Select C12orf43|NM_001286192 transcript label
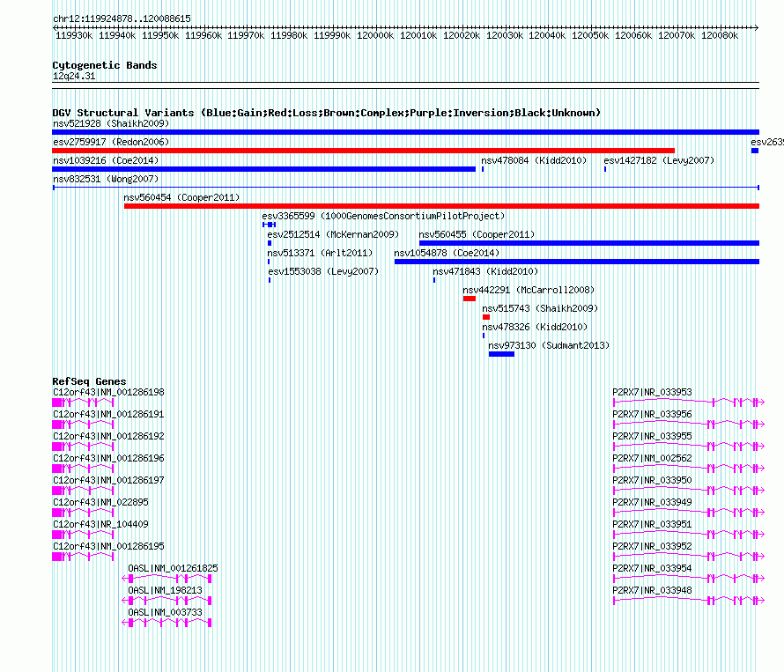The height and width of the screenshot is (672, 784). pos(108,437)
